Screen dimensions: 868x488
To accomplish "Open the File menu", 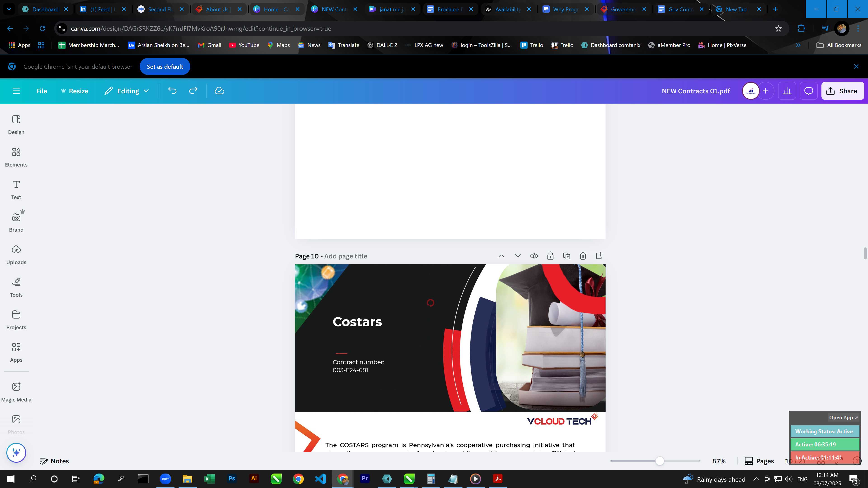I will point(42,91).
